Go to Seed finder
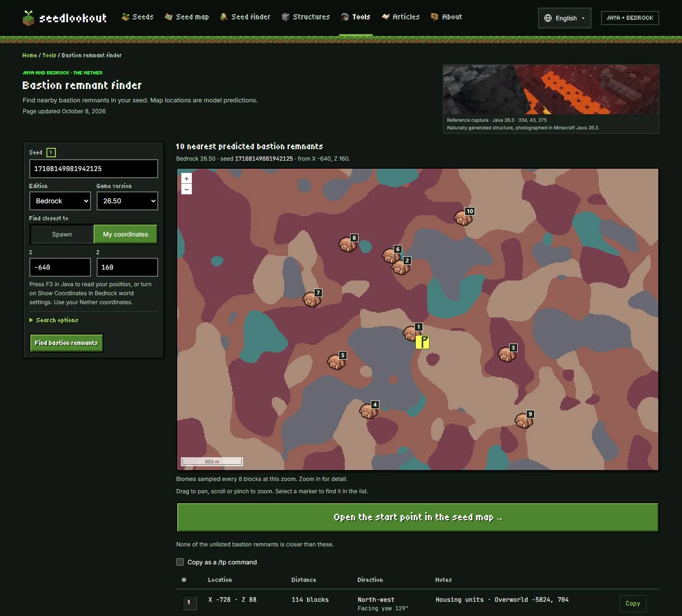Image resolution: width=682 pixels, height=616 pixels. pos(245,17)
